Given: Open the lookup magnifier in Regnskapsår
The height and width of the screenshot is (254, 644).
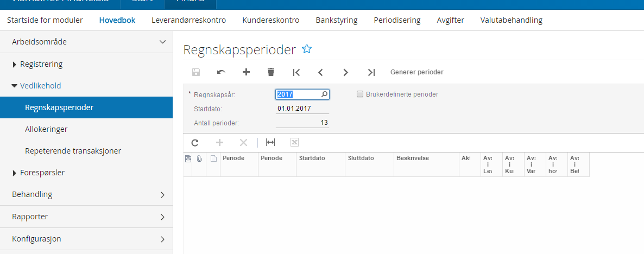Looking at the screenshot, I should tap(325, 94).
